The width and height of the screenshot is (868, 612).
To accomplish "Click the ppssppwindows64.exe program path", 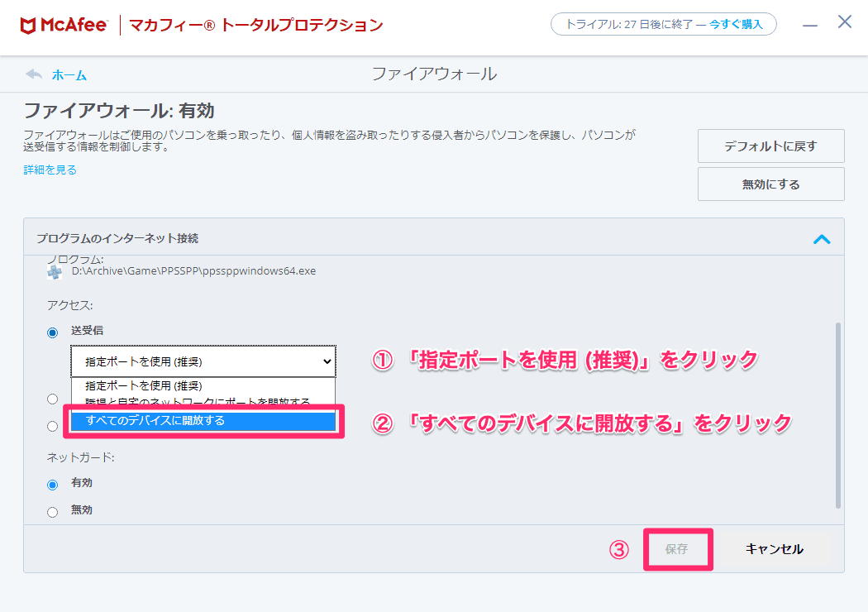I will click(x=193, y=270).
